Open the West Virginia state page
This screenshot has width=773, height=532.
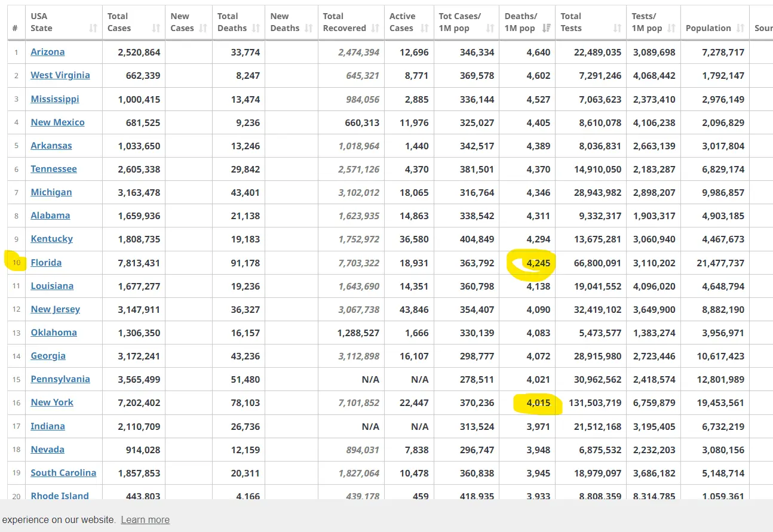[x=60, y=75]
